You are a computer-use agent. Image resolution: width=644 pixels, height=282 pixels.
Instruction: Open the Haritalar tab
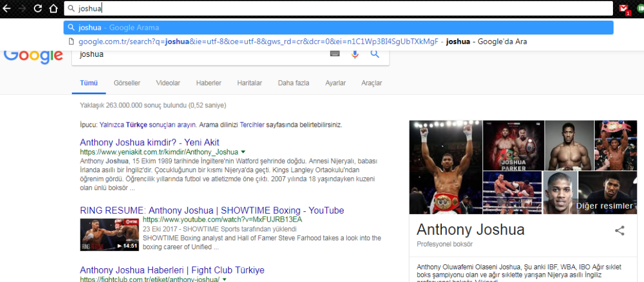[249, 83]
